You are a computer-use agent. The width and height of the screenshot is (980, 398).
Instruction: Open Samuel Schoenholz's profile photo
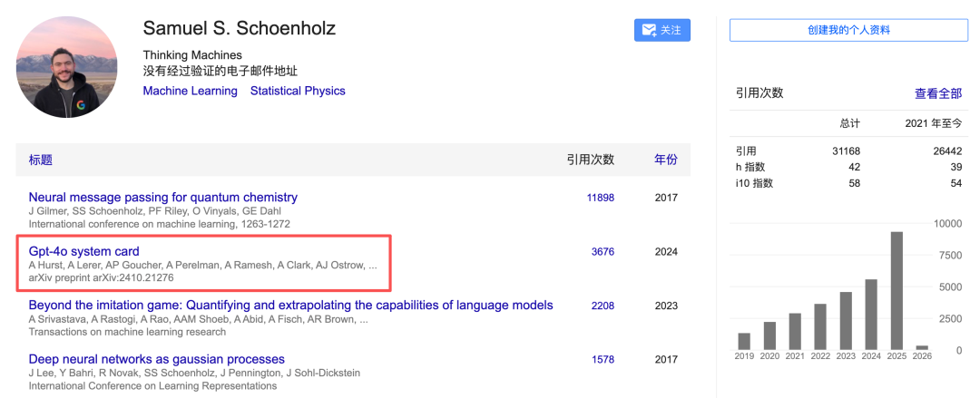66,67
